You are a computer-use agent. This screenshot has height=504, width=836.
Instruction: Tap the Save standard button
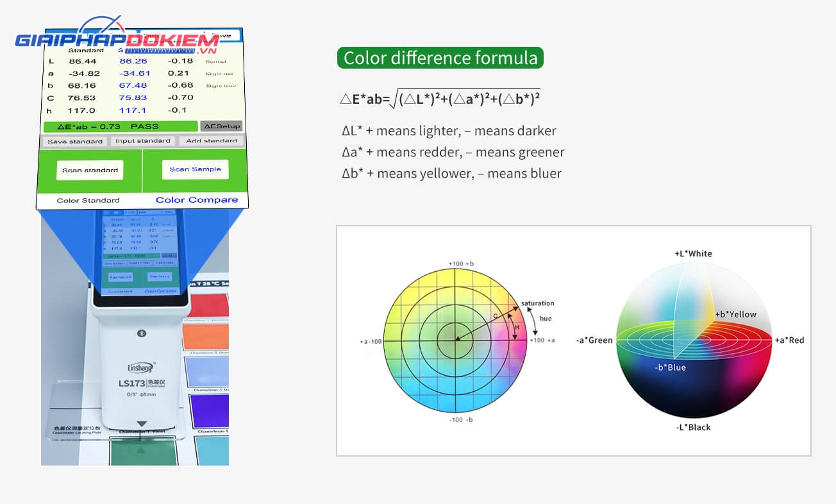coord(75,141)
